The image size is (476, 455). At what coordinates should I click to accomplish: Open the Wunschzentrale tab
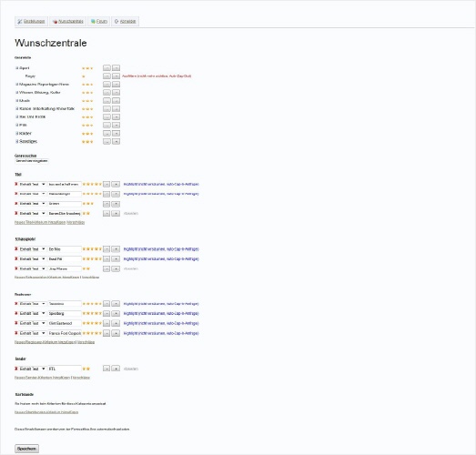(68, 21)
